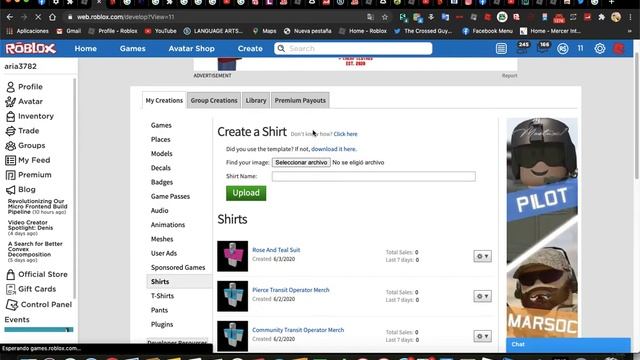Select Pants in creations list
The image size is (640, 360).
pos(159,310)
